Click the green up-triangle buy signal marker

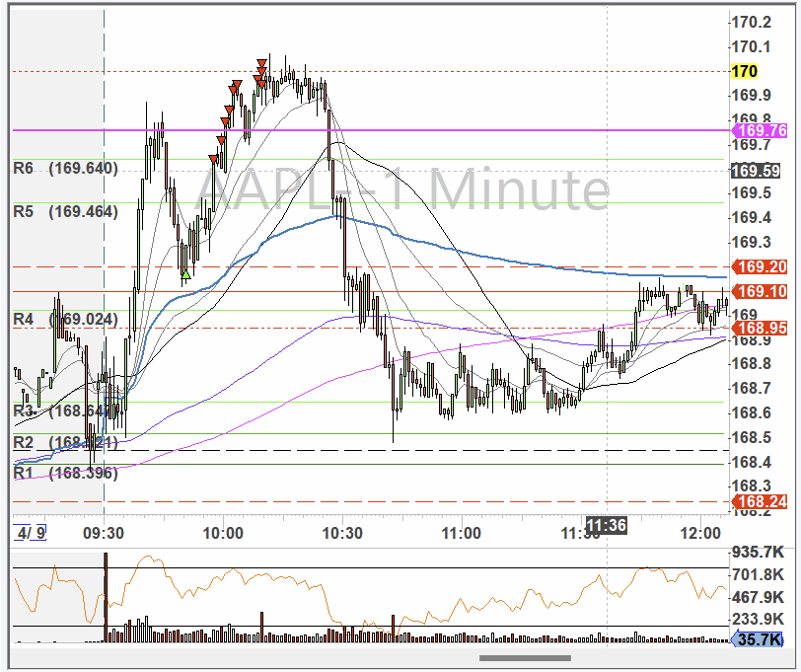[x=184, y=272]
